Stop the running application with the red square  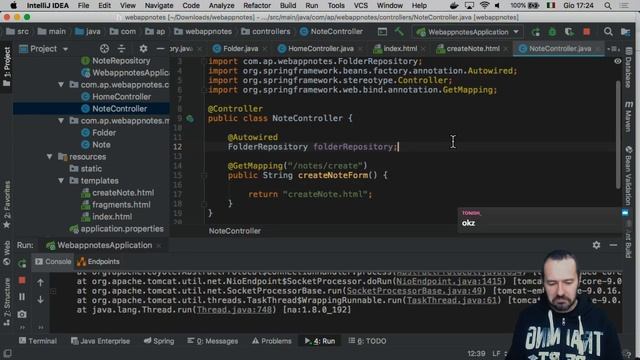[x=587, y=32]
